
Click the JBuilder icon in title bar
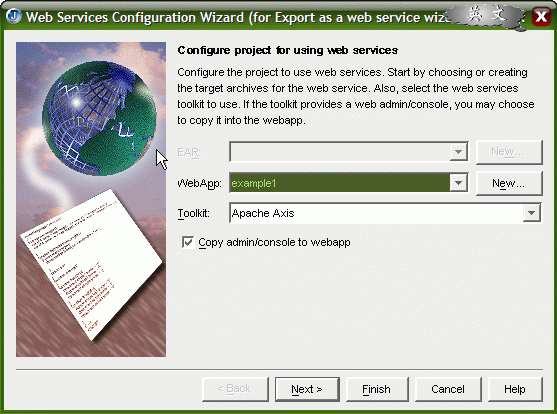13,16
